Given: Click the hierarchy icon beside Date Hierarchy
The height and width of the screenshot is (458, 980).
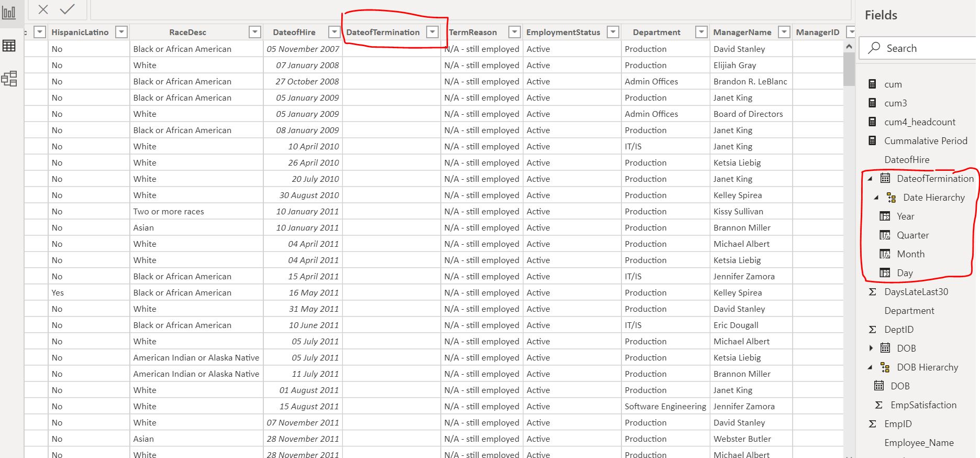Looking at the screenshot, I should click(891, 198).
